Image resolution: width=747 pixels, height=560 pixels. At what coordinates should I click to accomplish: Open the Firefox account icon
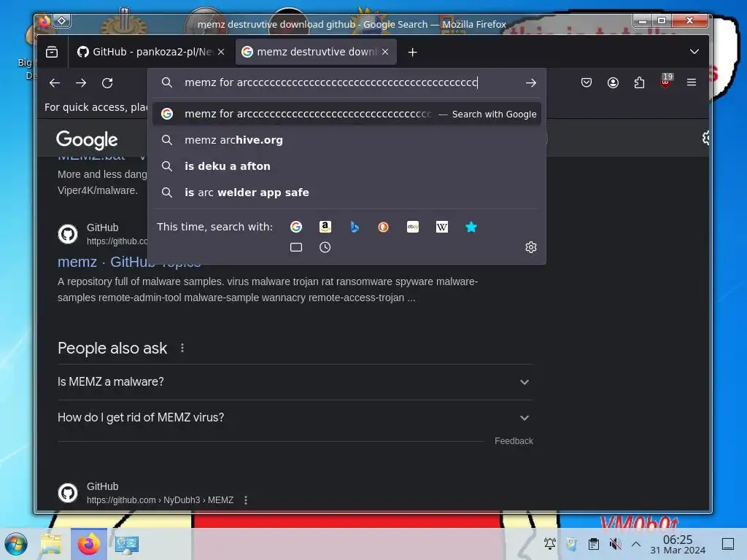pyautogui.click(x=613, y=83)
